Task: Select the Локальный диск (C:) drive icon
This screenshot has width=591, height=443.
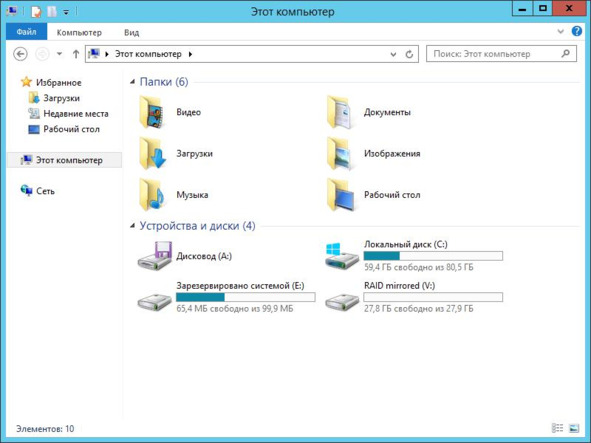Action: tap(341, 256)
